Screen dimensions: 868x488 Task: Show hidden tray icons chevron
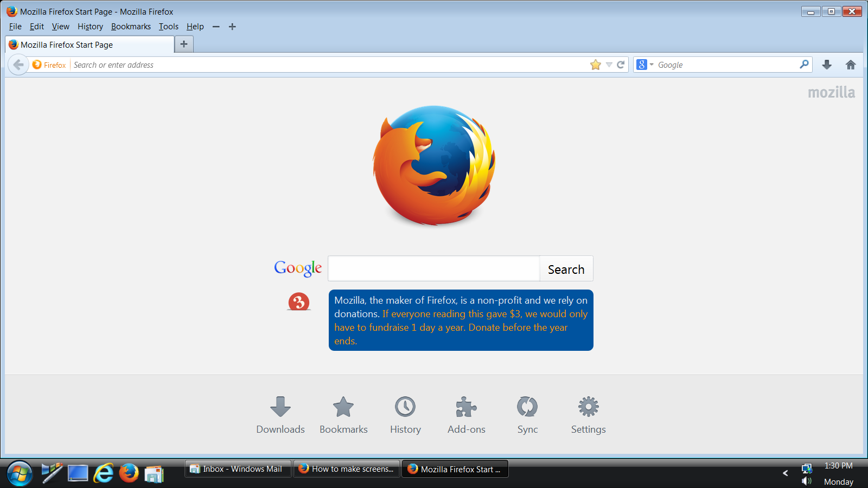tap(785, 473)
